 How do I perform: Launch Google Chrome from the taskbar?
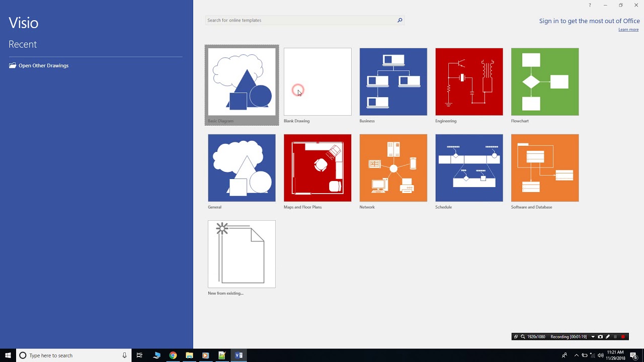(x=173, y=355)
